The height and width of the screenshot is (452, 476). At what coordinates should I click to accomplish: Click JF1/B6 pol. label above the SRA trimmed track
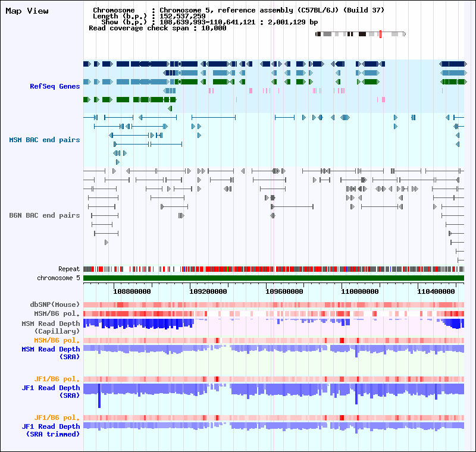[57, 418]
